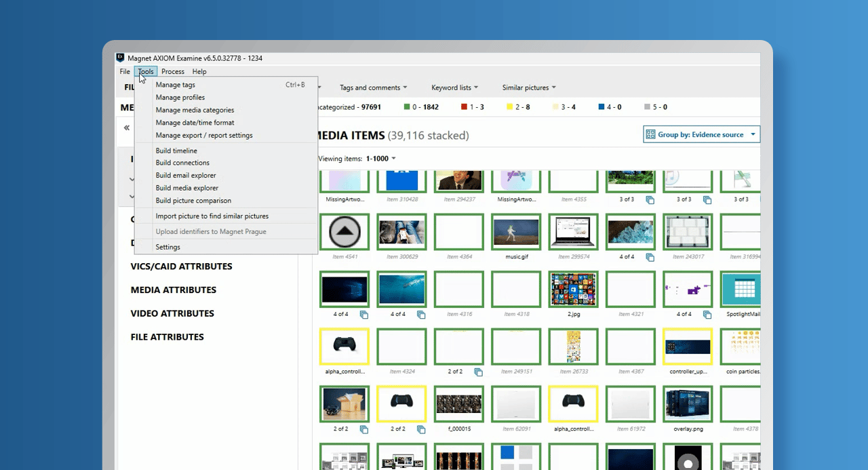Click the stack icon beside the Windows wallpaper thumbnail
This screenshot has width=868, height=470.
[x=364, y=315]
